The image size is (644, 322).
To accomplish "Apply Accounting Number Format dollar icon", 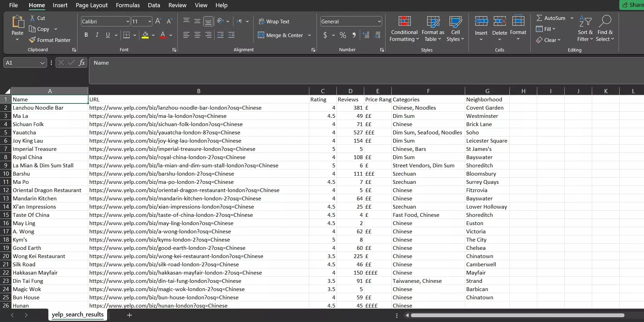I will click(325, 35).
